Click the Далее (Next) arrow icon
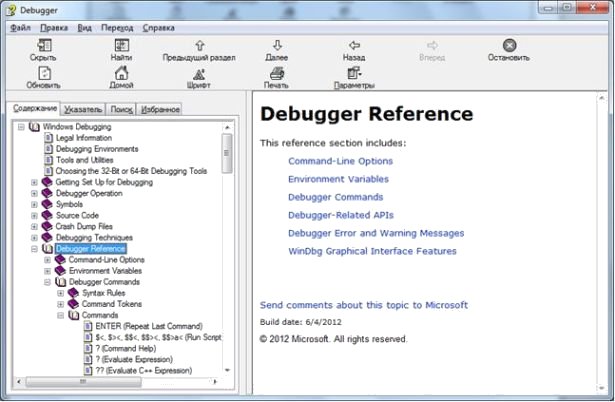This screenshot has width=615, height=402. pos(277,45)
